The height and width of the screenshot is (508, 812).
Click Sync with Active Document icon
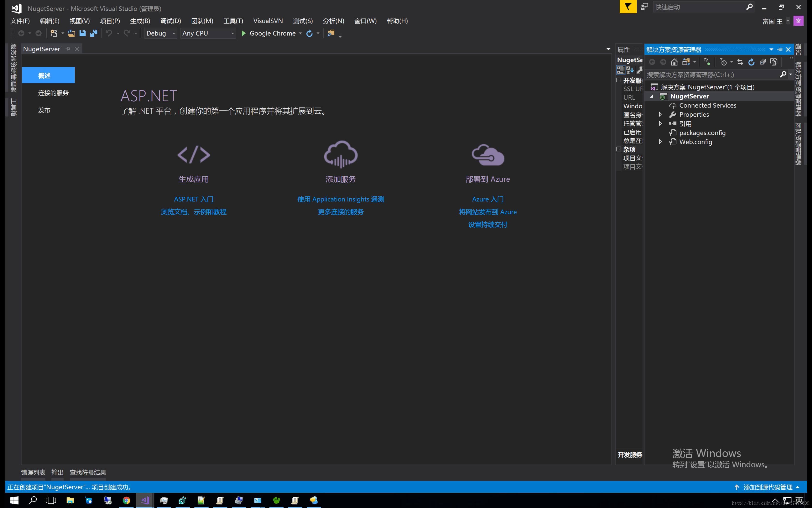point(740,62)
